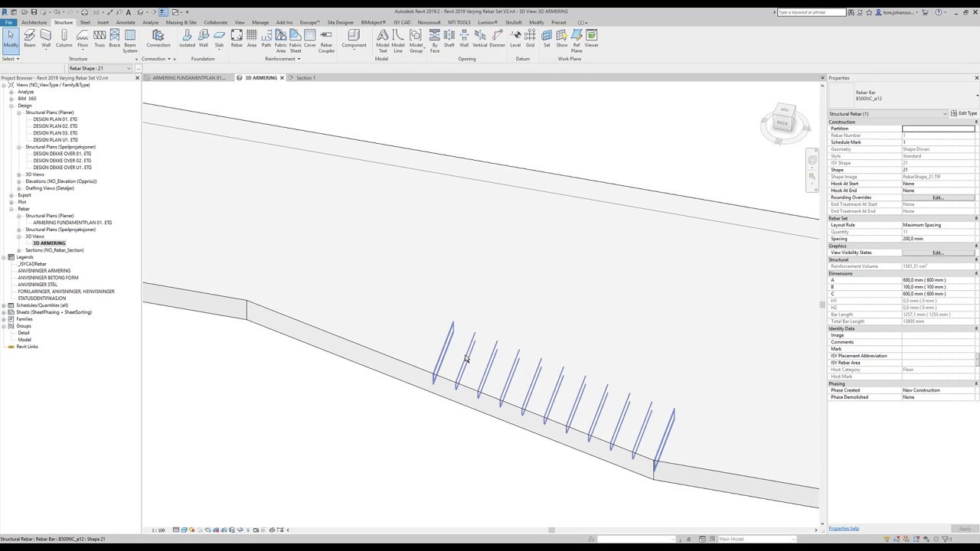Viewport: 980px width, 551px height.
Task: Choose the Fabric Sheet tool
Action: tap(295, 41)
